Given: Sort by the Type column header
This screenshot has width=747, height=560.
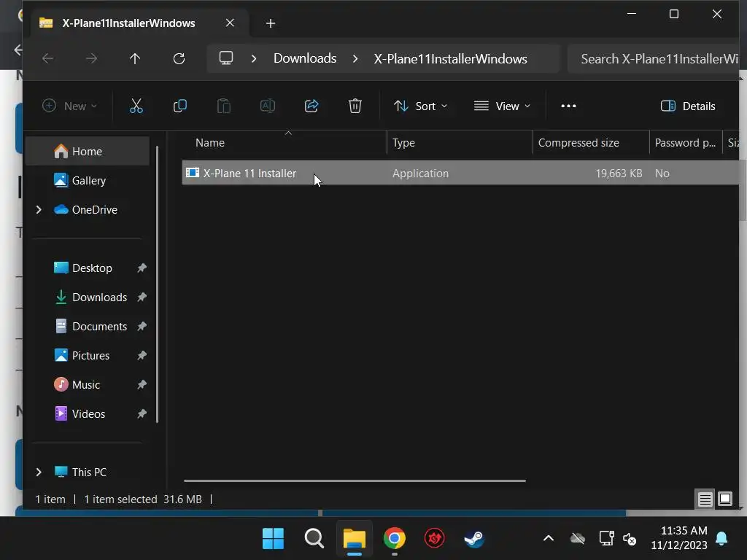Looking at the screenshot, I should tap(460, 142).
